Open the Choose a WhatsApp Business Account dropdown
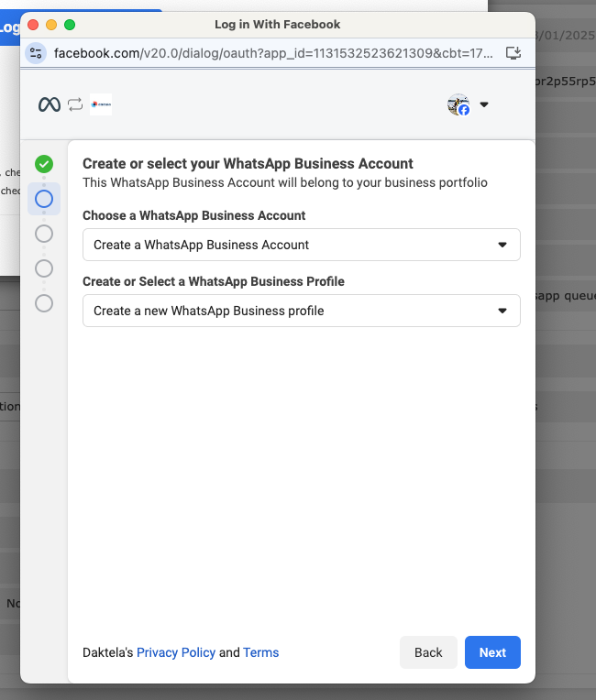This screenshot has height=700, width=596. tap(301, 245)
